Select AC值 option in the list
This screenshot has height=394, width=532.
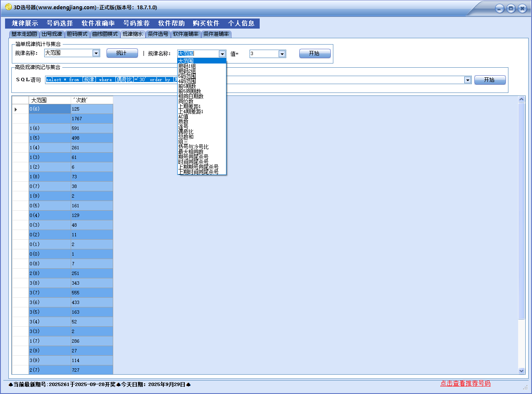tap(183, 116)
